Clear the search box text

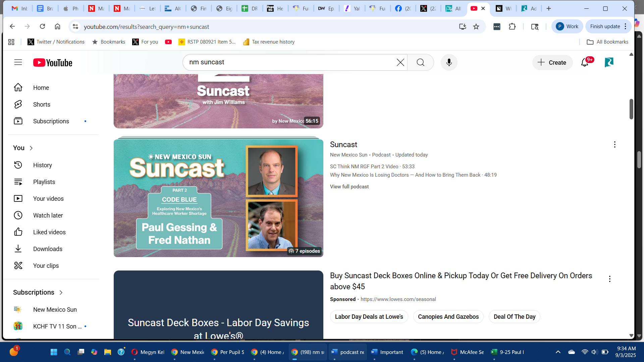pos(400,62)
